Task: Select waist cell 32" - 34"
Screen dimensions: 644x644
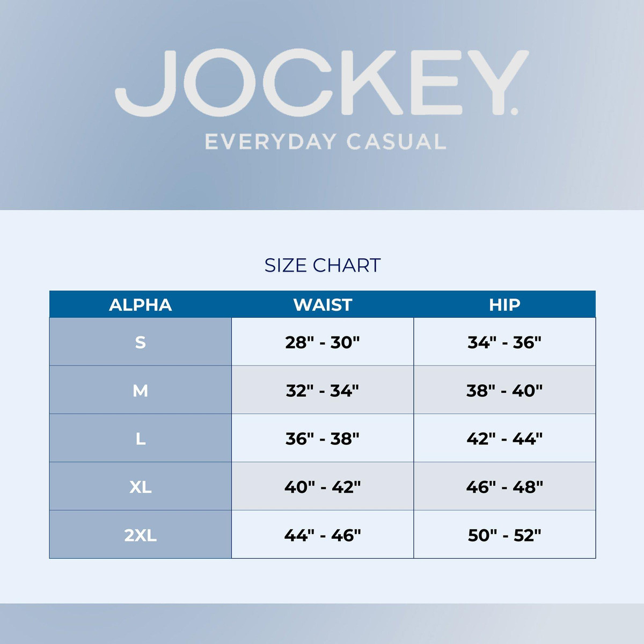Action: (x=323, y=390)
